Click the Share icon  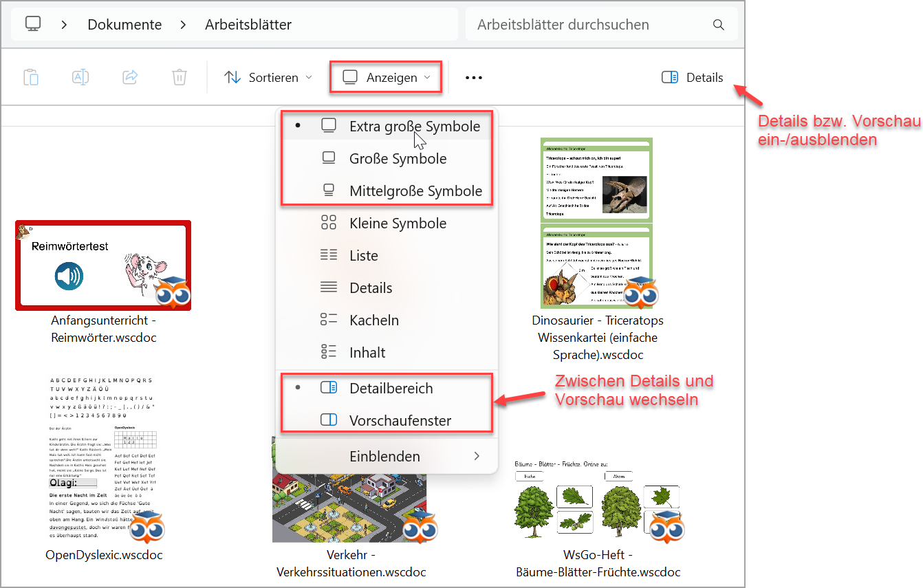coord(130,77)
